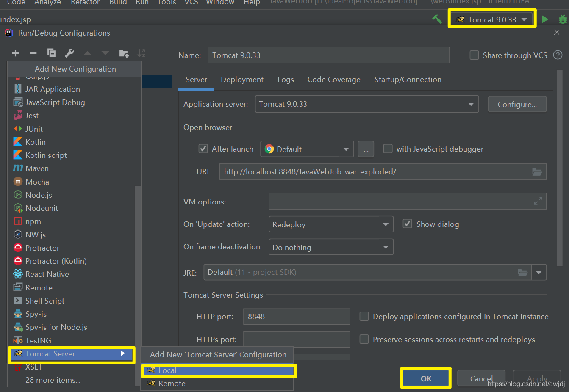Click the help question mark icon
The width and height of the screenshot is (569, 392).
(x=558, y=55)
